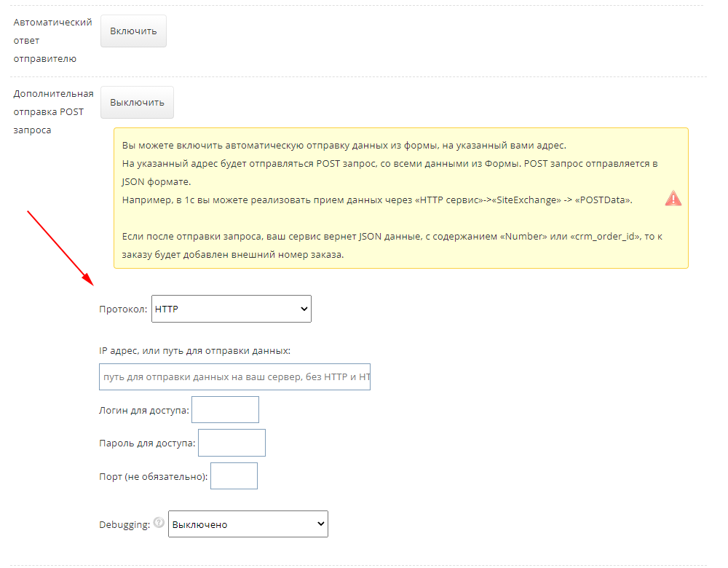Screen dimensions: 728x568
Task: Click the 'Порт (не обязательно):' label
Action: (x=153, y=477)
